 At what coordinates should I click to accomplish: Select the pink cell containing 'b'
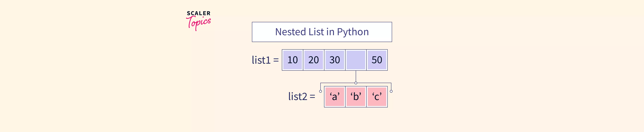pos(356,97)
